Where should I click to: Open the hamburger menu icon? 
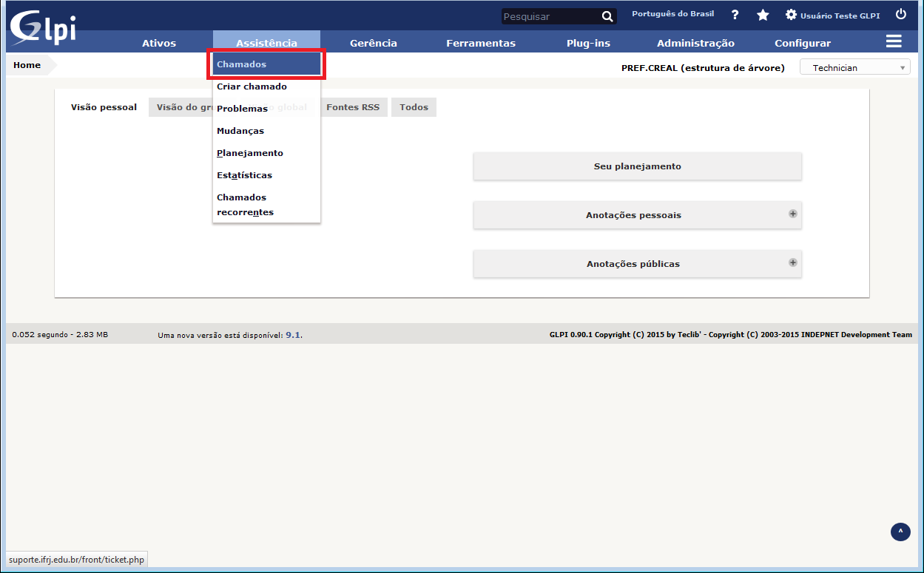tap(894, 41)
